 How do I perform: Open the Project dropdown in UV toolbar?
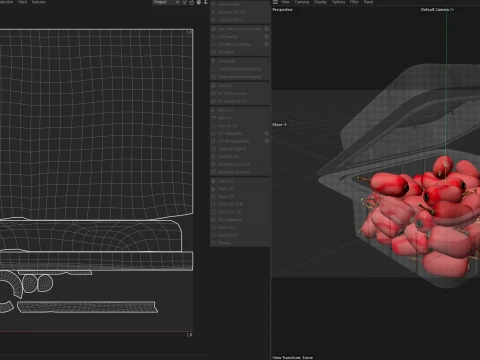(x=166, y=2)
